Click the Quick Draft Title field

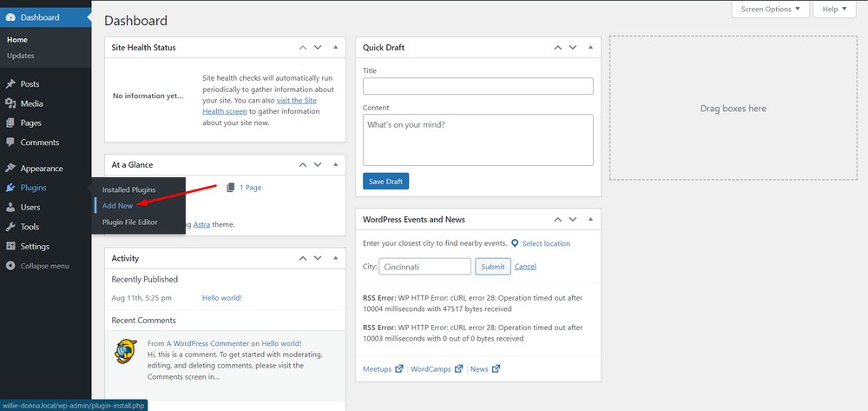click(x=477, y=86)
